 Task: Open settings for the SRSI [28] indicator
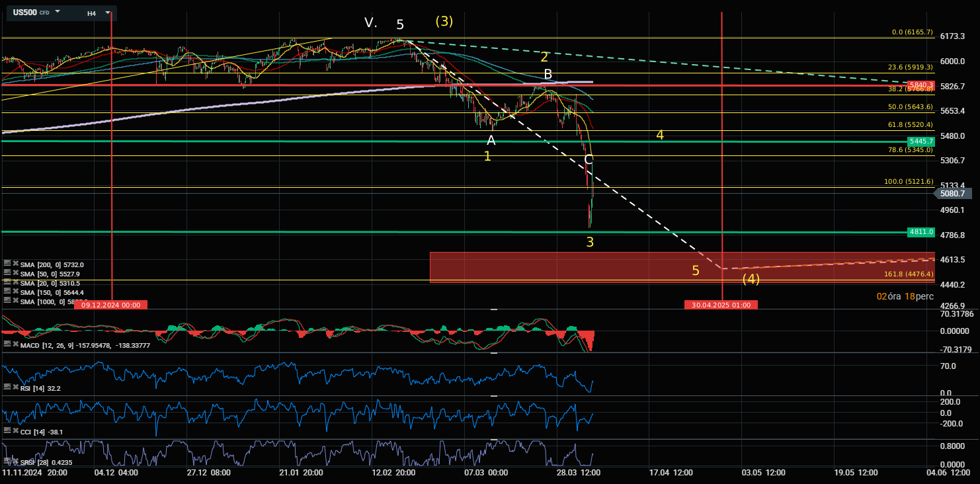coord(7,462)
